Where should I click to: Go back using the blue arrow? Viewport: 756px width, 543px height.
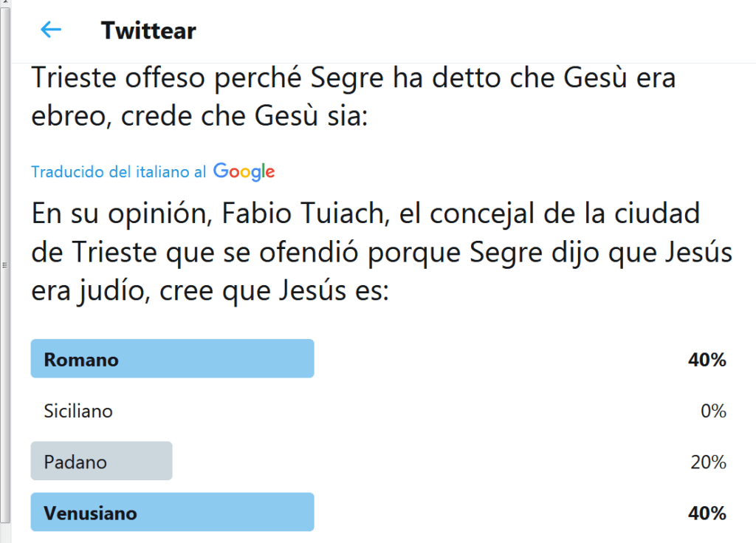tap(50, 30)
